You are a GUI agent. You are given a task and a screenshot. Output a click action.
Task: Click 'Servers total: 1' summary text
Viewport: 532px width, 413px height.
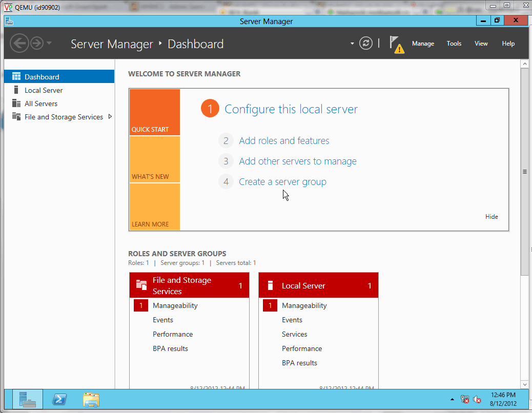(x=236, y=263)
